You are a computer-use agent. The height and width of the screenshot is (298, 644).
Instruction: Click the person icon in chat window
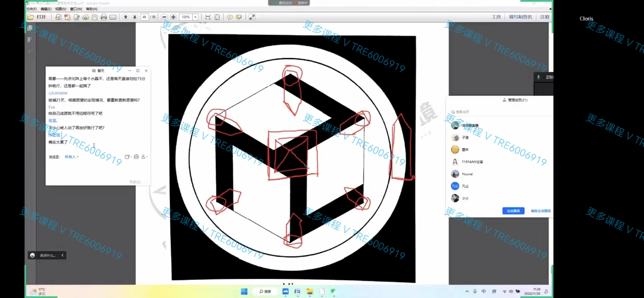[x=144, y=157]
